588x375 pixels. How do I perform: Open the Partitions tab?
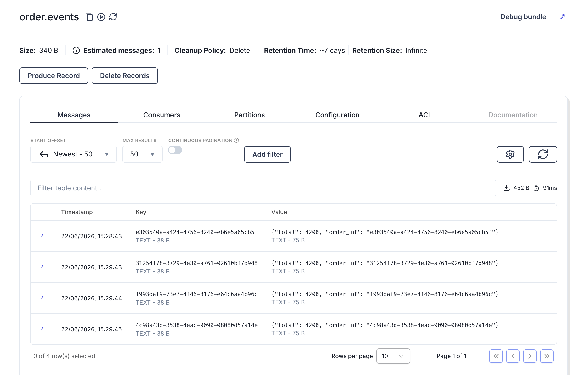coord(249,115)
